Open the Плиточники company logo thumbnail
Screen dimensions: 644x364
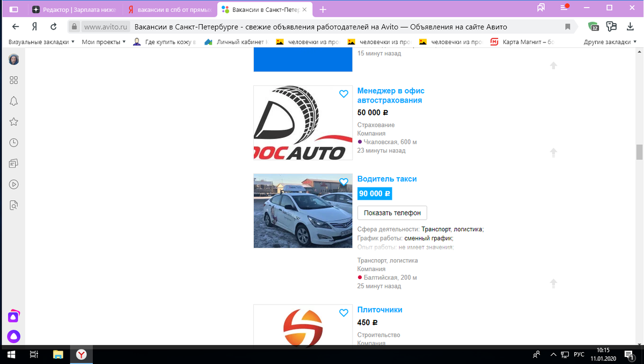tap(303, 325)
